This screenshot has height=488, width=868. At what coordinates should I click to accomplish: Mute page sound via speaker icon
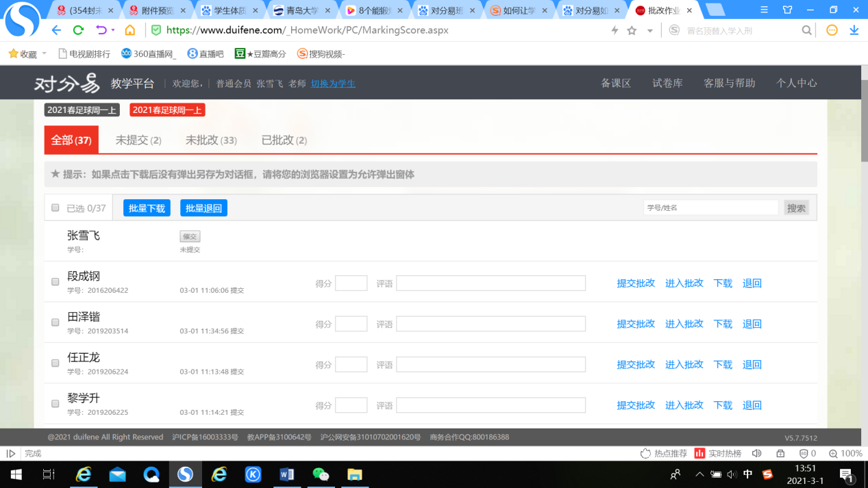[x=756, y=453]
